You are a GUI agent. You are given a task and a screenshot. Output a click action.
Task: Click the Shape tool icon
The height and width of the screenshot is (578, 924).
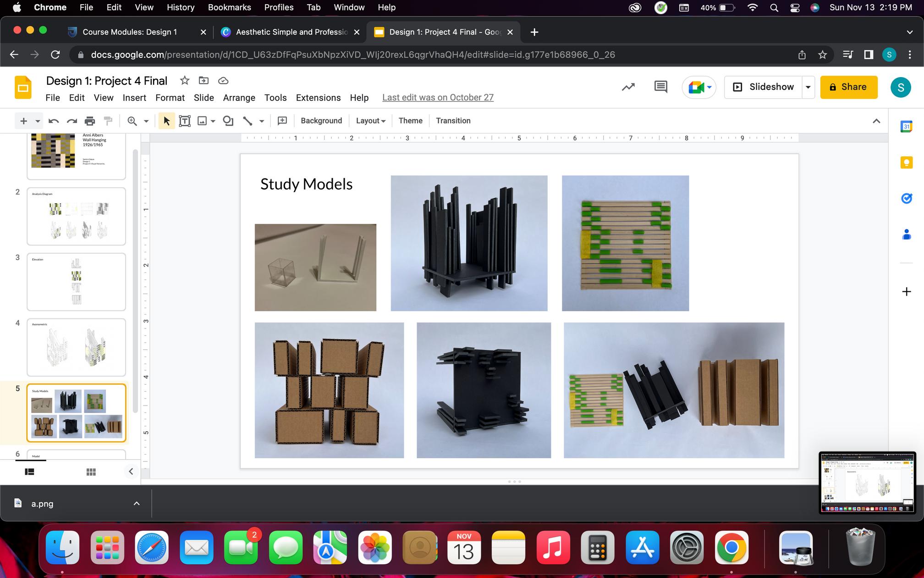228,121
